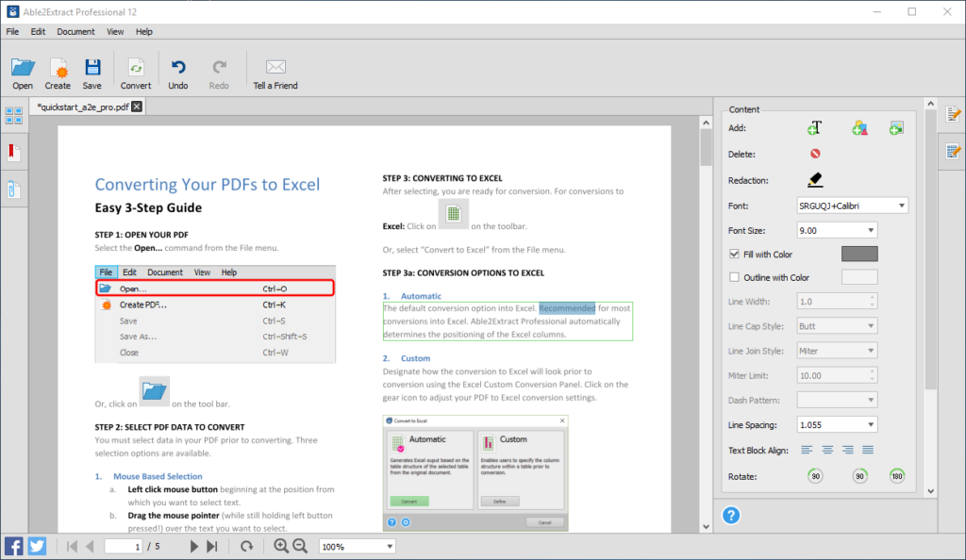The width and height of the screenshot is (966, 560).
Task: Open the Font dropdown
Action: coord(852,206)
